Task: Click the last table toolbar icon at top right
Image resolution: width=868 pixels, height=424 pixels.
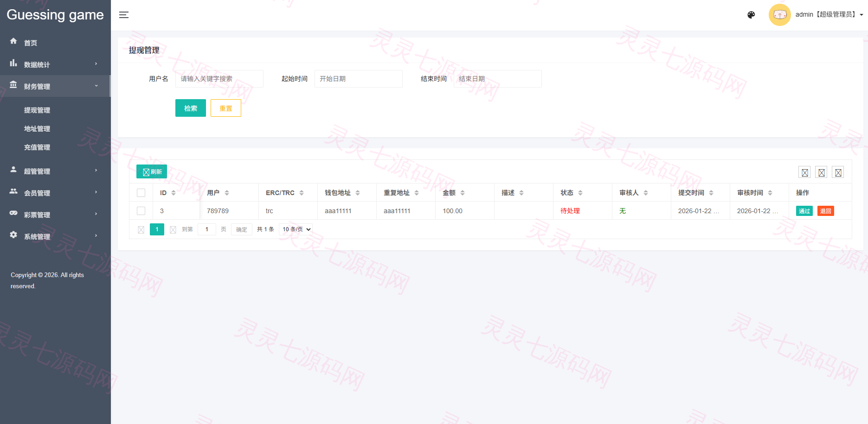Action: pos(838,172)
